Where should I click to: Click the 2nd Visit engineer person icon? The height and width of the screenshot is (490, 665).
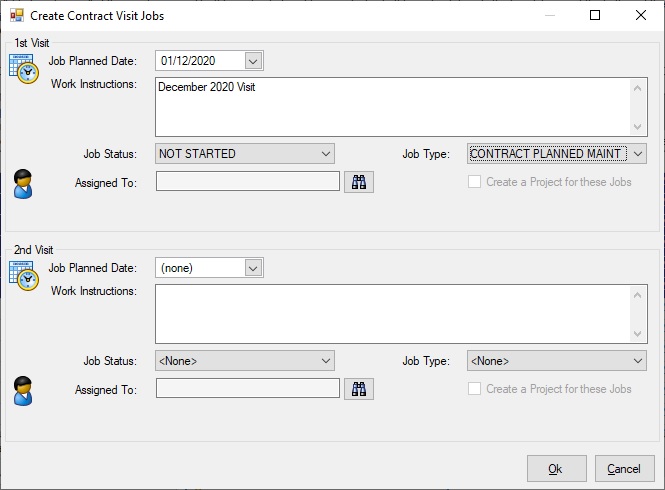coord(23,391)
